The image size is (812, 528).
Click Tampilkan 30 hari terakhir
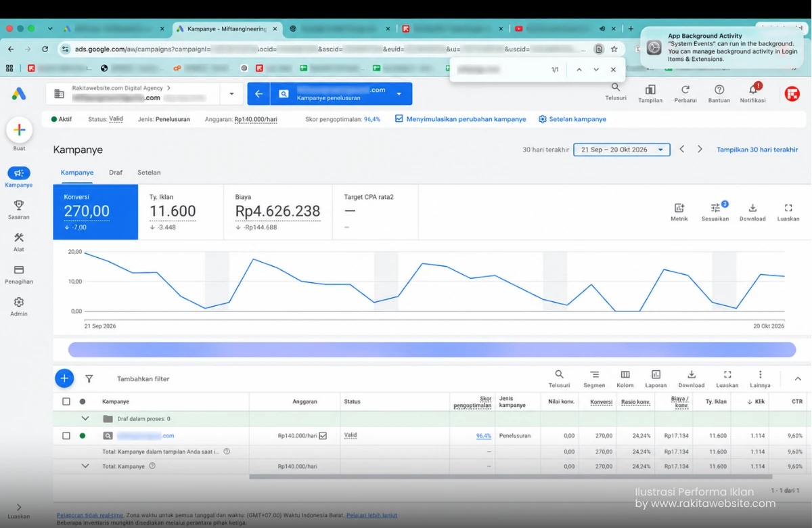(x=757, y=150)
